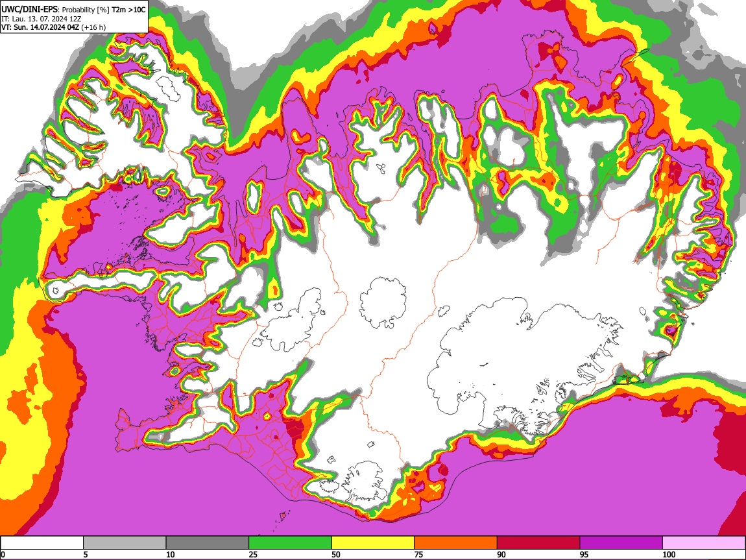This screenshot has width=746, height=560.
Task: Click the legend tick label '25'
Action: [x=253, y=554]
